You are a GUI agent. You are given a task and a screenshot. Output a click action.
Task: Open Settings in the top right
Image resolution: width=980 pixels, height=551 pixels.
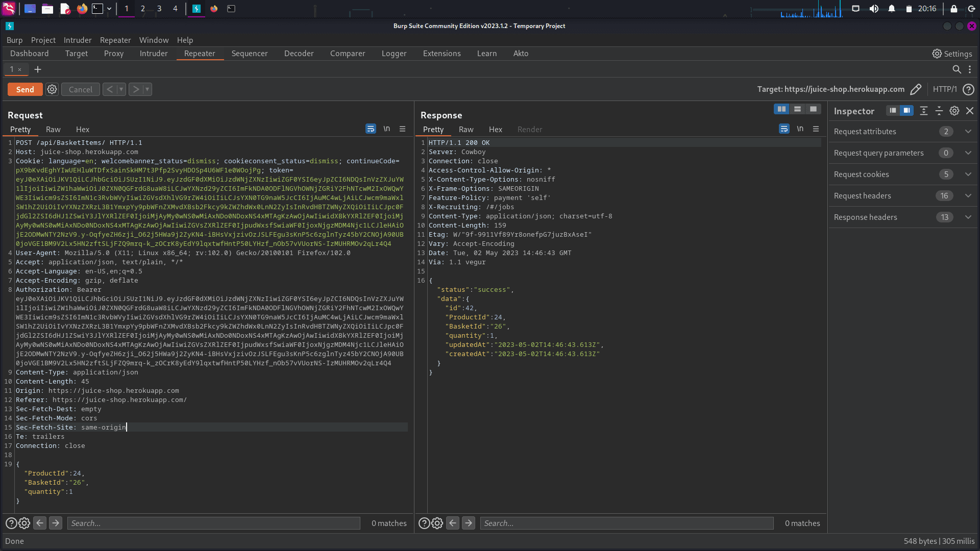tap(952, 54)
